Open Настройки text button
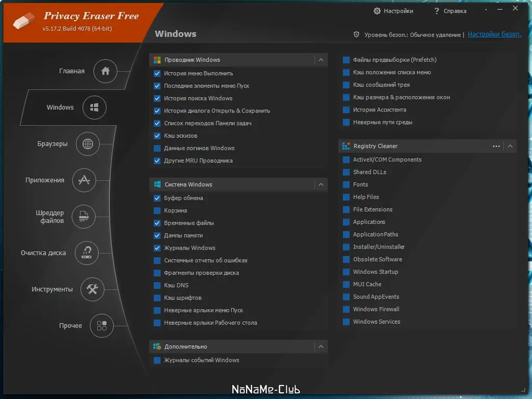This screenshot has width=532, height=399. click(398, 11)
